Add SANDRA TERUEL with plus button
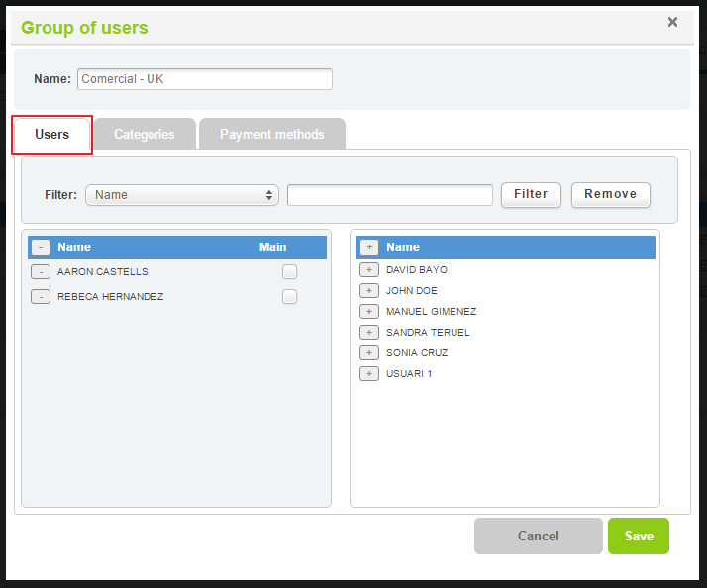 [369, 332]
